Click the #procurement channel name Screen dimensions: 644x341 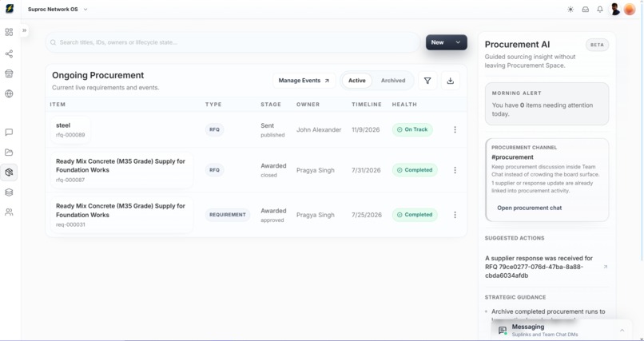[513, 157]
